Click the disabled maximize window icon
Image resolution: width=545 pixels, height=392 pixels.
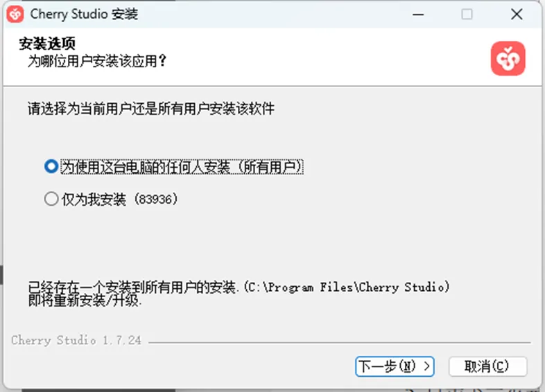[467, 15]
